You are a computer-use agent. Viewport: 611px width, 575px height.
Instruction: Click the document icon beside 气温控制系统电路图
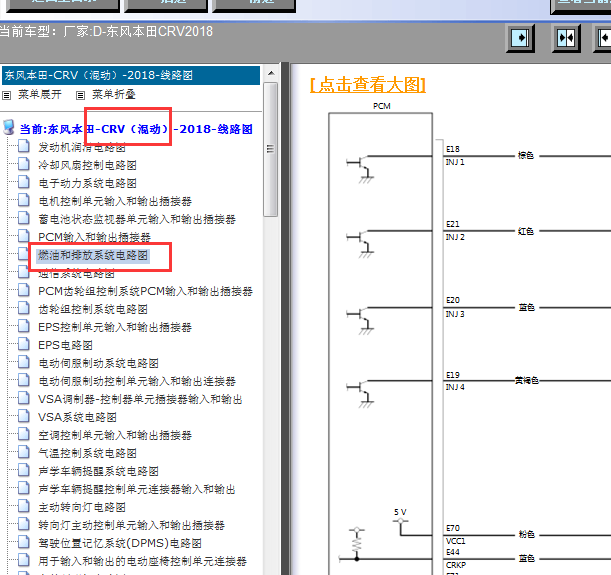pyautogui.click(x=24, y=452)
